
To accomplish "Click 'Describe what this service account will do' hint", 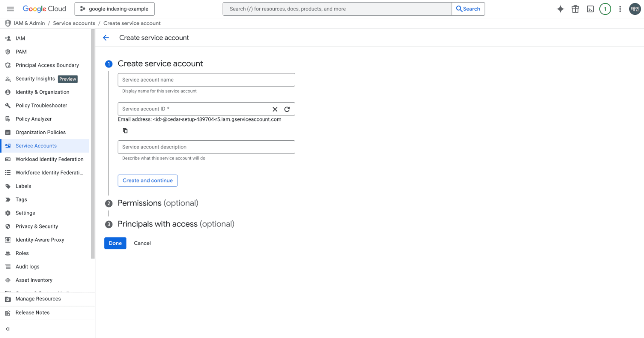I will (164, 158).
